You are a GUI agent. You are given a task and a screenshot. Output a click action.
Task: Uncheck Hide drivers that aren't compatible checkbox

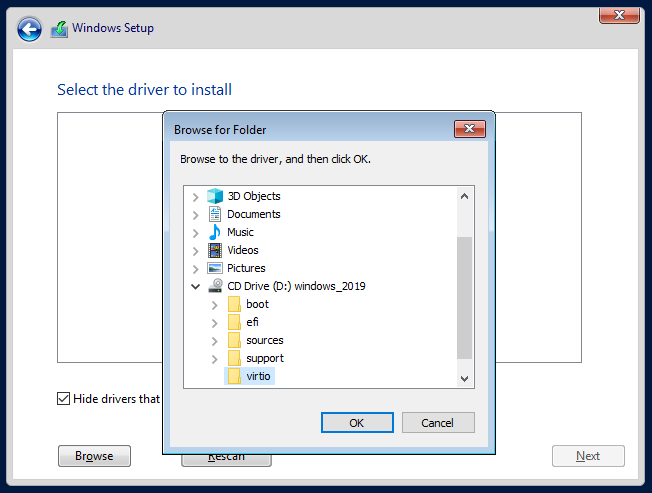coord(63,399)
